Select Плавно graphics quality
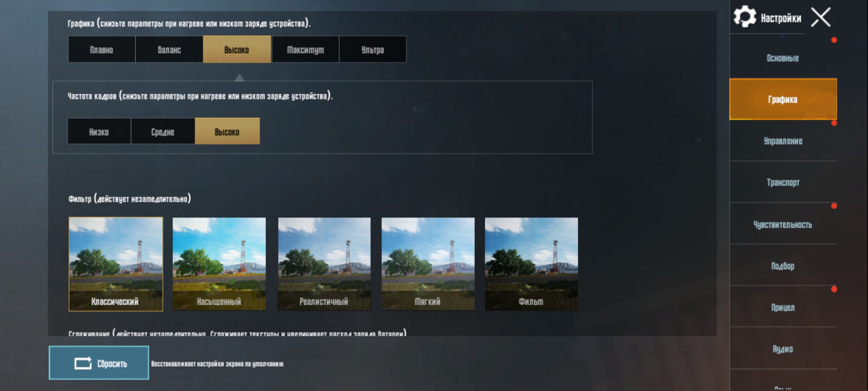The width and height of the screenshot is (868, 391). click(102, 49)
